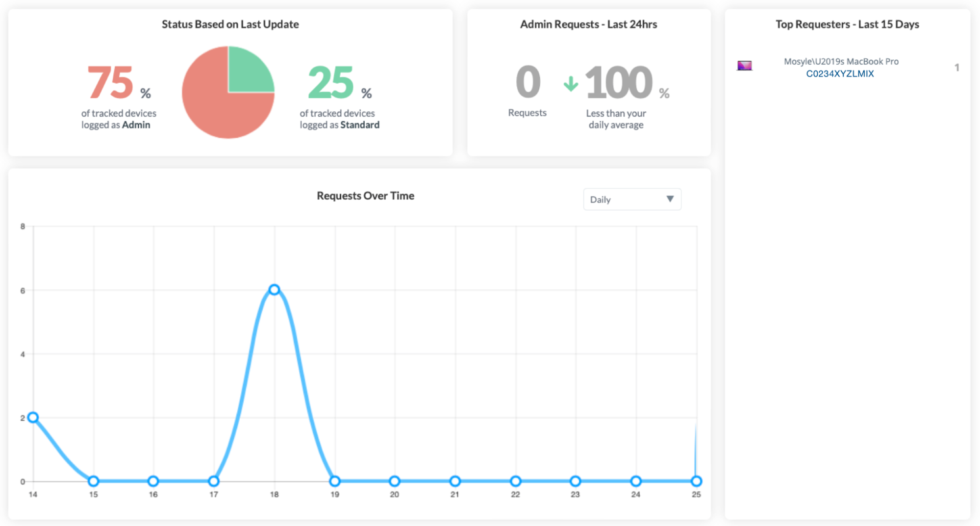Click the 25% Standard devices figure

331,82
